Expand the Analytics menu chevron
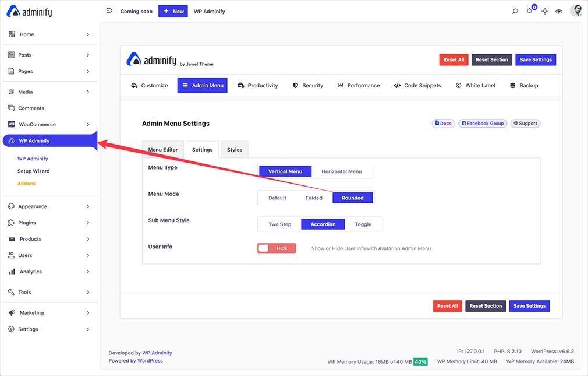588x376 pixels. coord(88,272)
